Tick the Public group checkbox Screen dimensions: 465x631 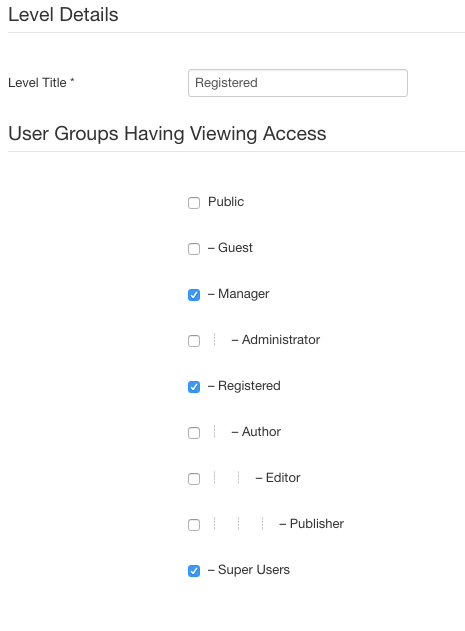pyautogui.click(x=194, y=203)
